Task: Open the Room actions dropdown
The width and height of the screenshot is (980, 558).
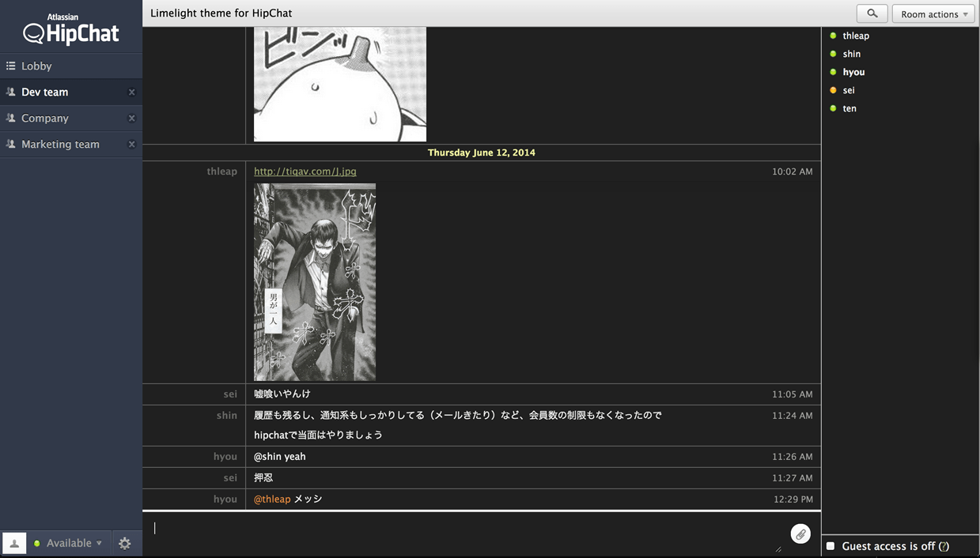Action: (933, 13)
